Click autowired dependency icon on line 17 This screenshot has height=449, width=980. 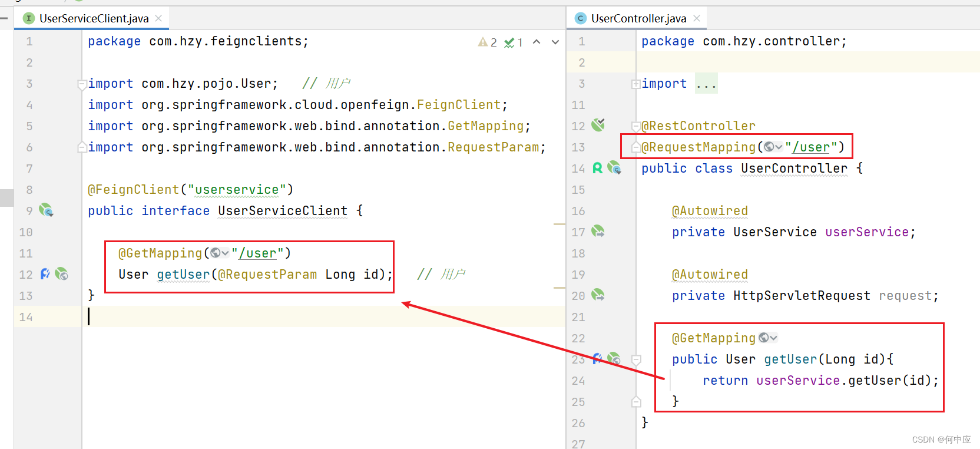coord(598,231)
